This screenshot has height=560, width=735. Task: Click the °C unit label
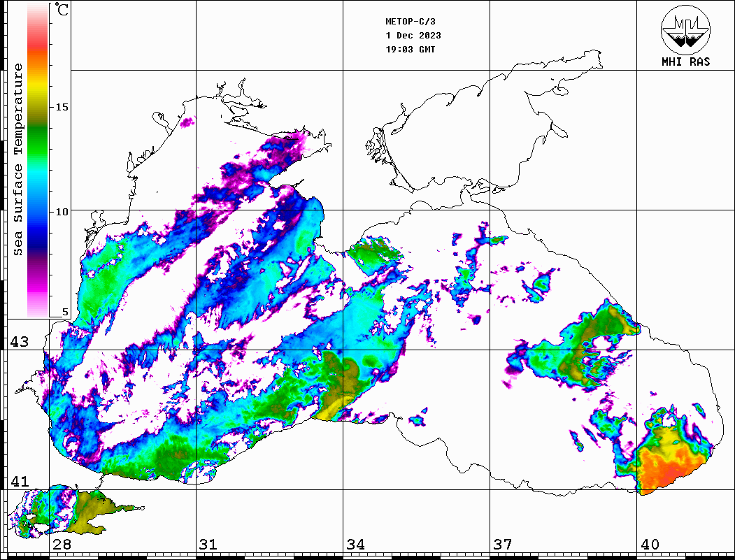tap(62, 9)
